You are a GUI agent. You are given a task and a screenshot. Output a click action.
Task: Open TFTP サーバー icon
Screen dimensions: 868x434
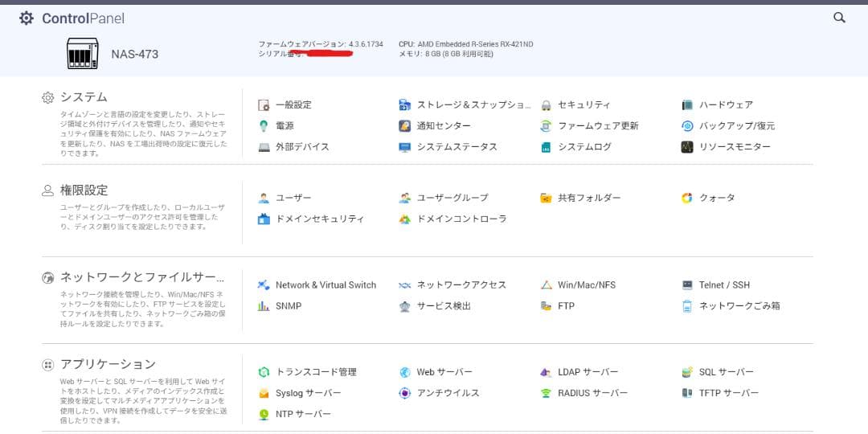(x=687, y=394)
